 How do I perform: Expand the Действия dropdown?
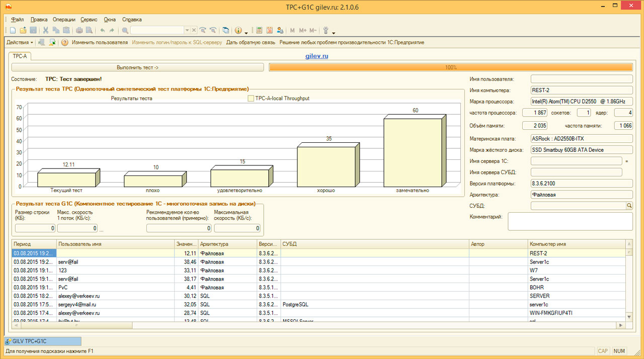[20, 43]
